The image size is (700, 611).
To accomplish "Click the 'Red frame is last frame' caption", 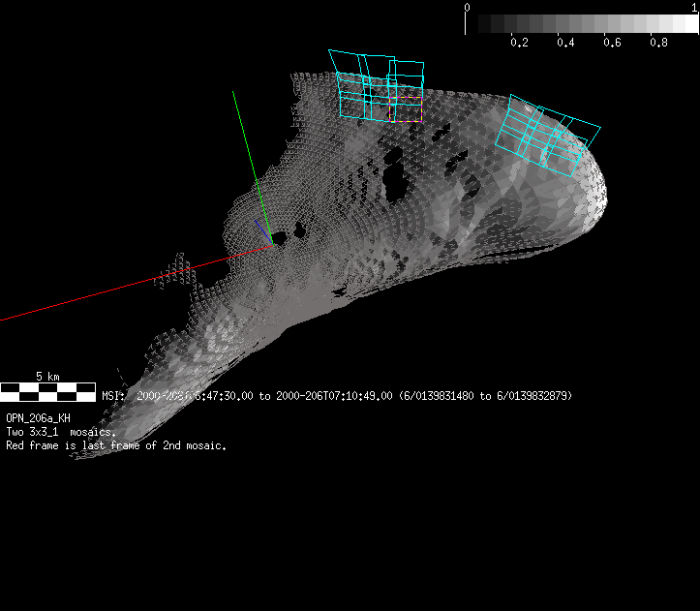I will [x=116, y=445].
